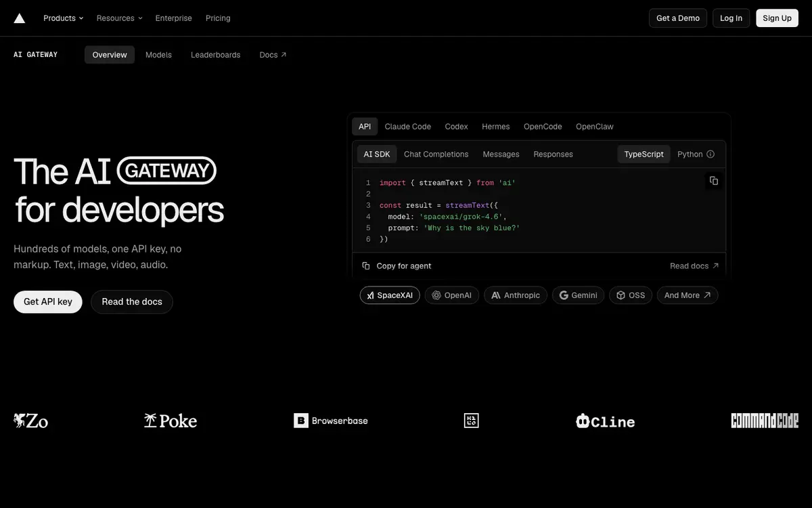Image resolution: width=812 pixels, height=508 pixels.
Task: Switch to the OpenCode tab
Action: click(543, 127)
